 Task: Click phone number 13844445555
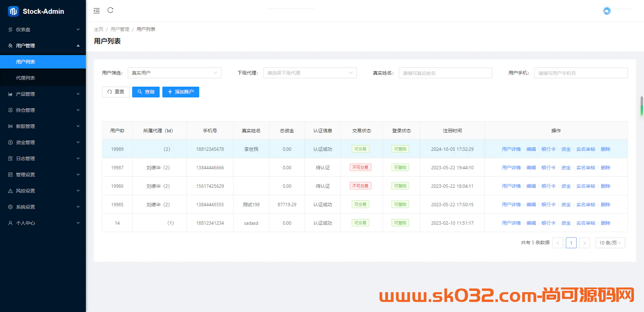(x=210, y=205)
